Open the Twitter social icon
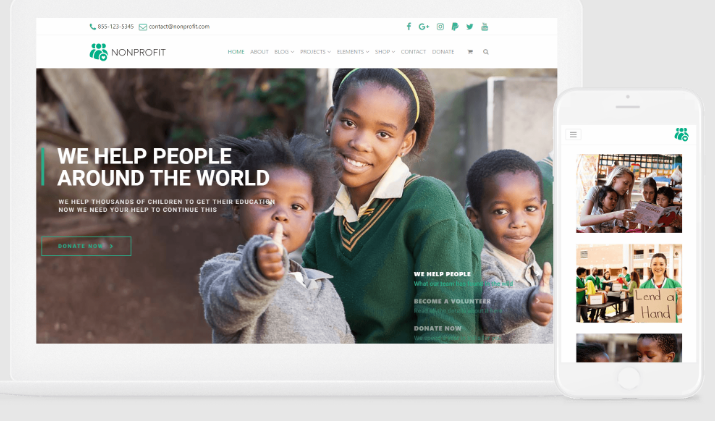Viewport: 715px width, 421px height. pyautogui.click(x=470, y=27)
